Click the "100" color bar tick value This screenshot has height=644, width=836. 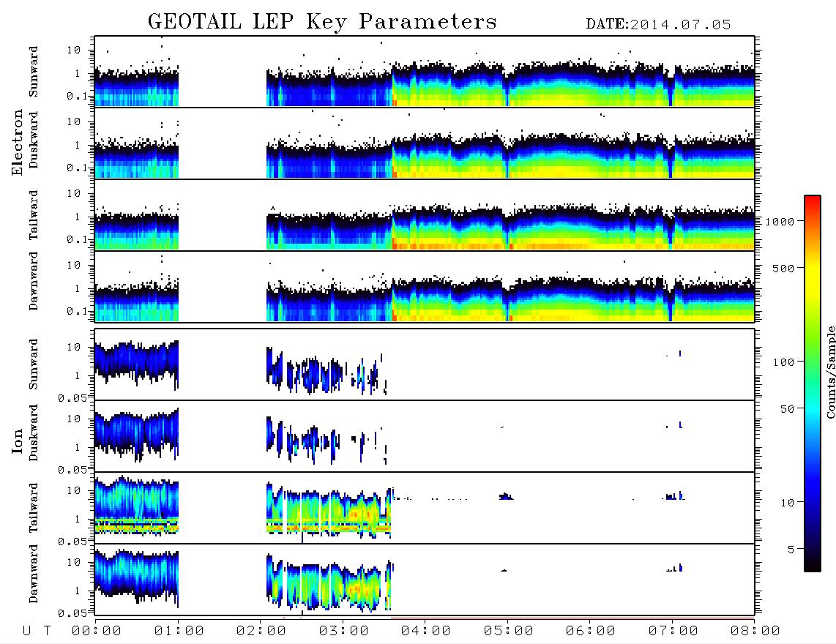click(x=783, y=362)
